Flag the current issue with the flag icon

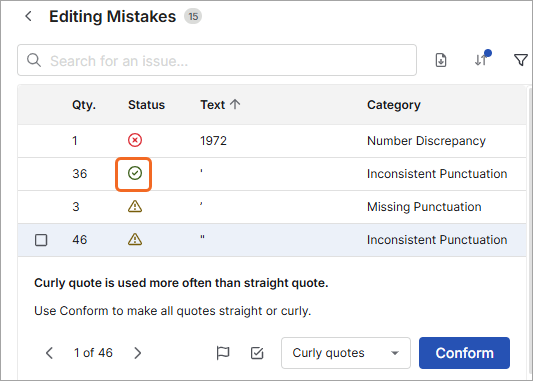[223, 353]
